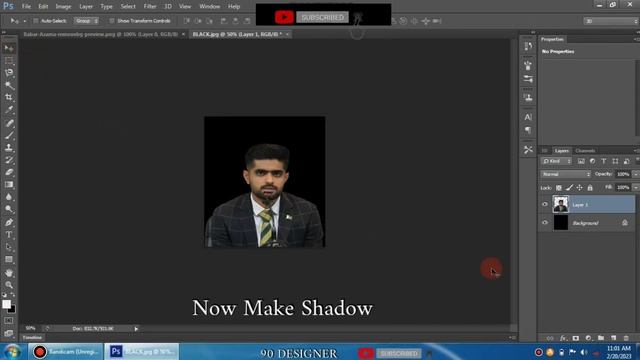The image size is (640, 360).
Task: Click the background color swatch
Action: point(13,310)
